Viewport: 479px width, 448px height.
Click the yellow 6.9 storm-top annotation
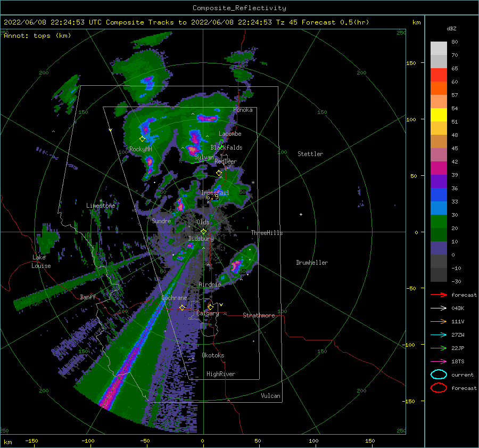pyautogui.click(x=212, y=197)
